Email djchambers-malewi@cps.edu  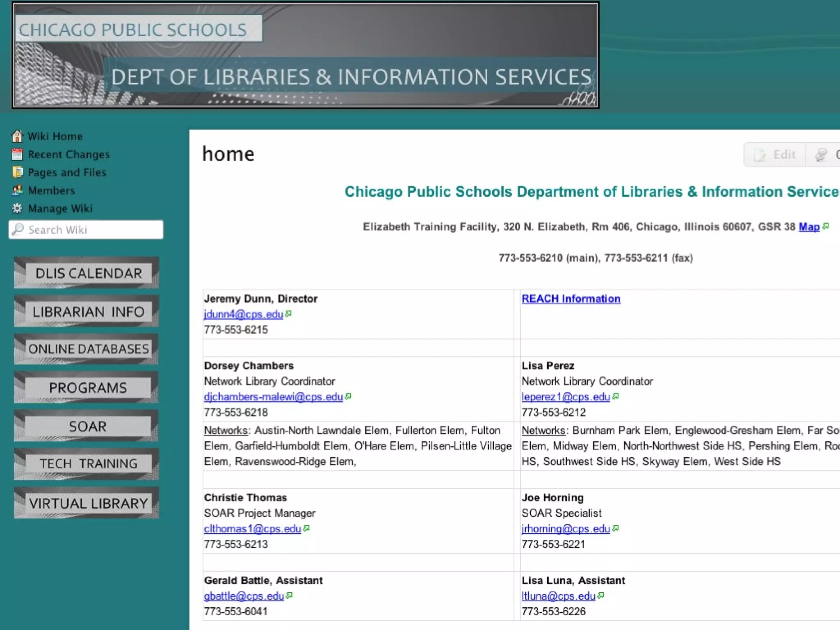pyautogui.click(x=274, y=397)
